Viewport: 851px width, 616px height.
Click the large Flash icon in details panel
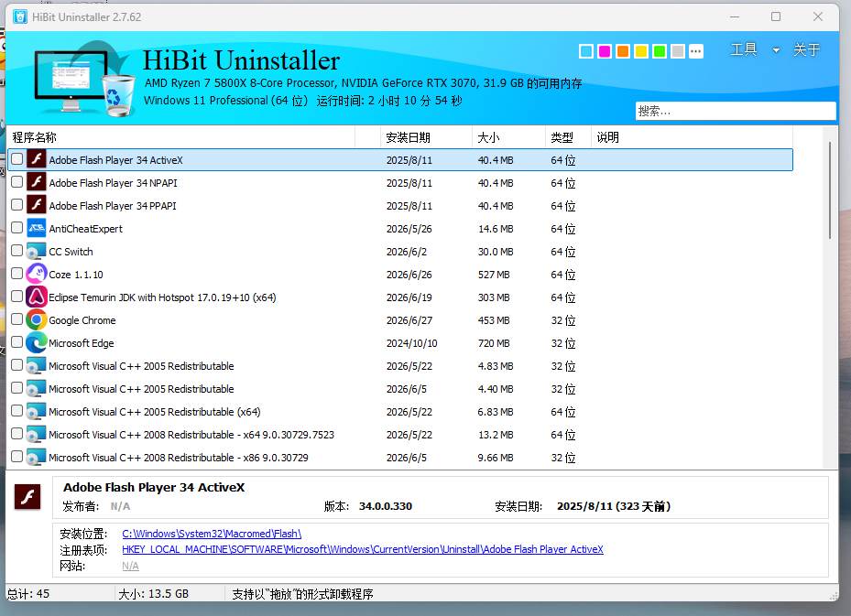point(27,496)
